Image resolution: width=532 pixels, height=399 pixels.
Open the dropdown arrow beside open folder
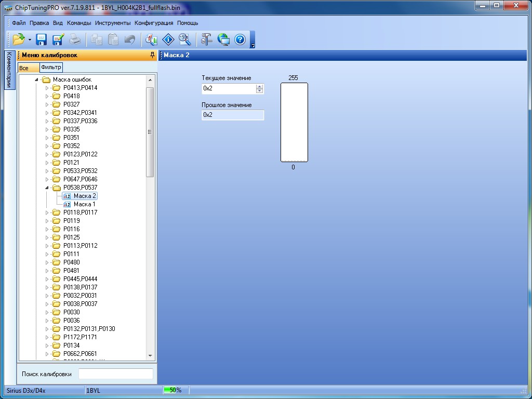[30, 40]
